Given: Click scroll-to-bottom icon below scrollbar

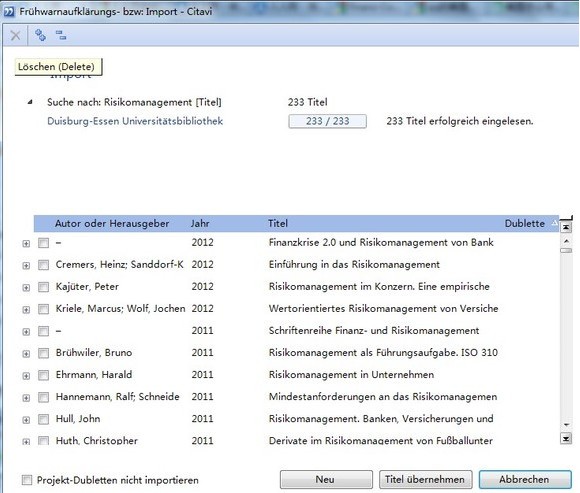Looking at the screenshot, I should pos(566,439).
